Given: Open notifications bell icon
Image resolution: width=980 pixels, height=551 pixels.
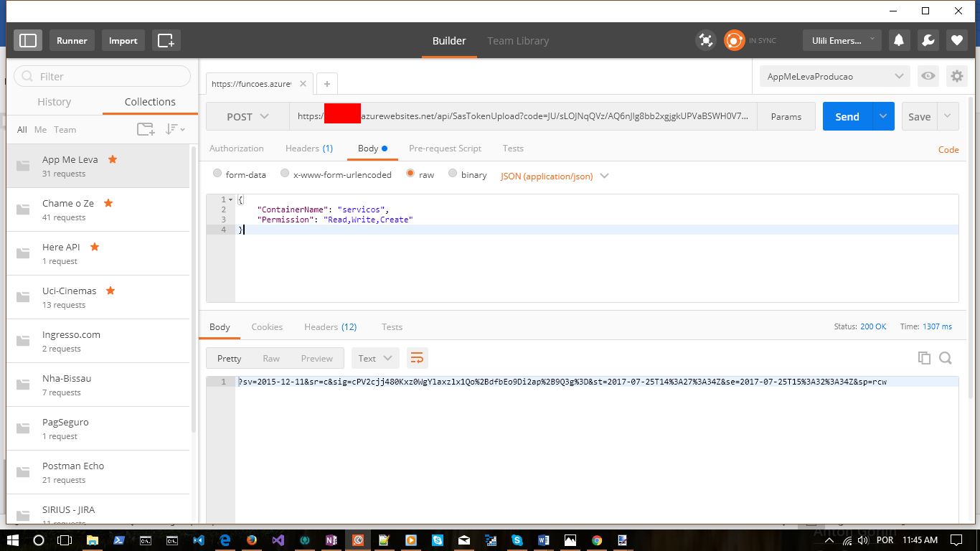Looking at the screenshot, I should coord(898,41).
